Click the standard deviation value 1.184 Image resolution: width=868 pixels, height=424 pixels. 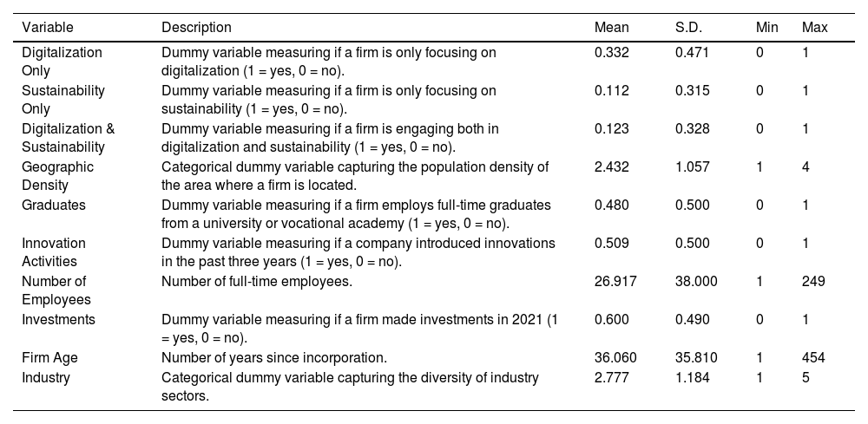[x=692, y=377]
